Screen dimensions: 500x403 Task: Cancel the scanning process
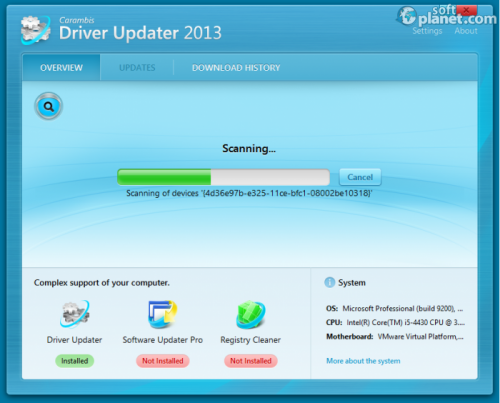point(360,177)
